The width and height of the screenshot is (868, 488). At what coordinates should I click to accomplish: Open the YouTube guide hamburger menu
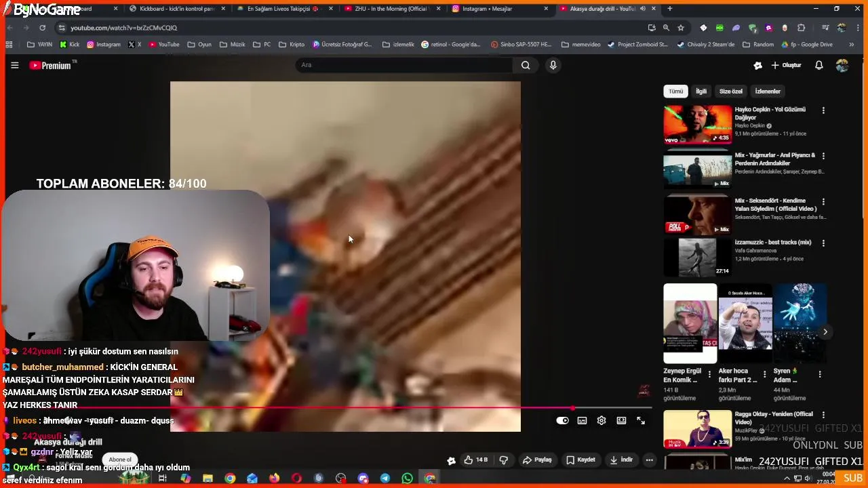(x=14, y=65)
